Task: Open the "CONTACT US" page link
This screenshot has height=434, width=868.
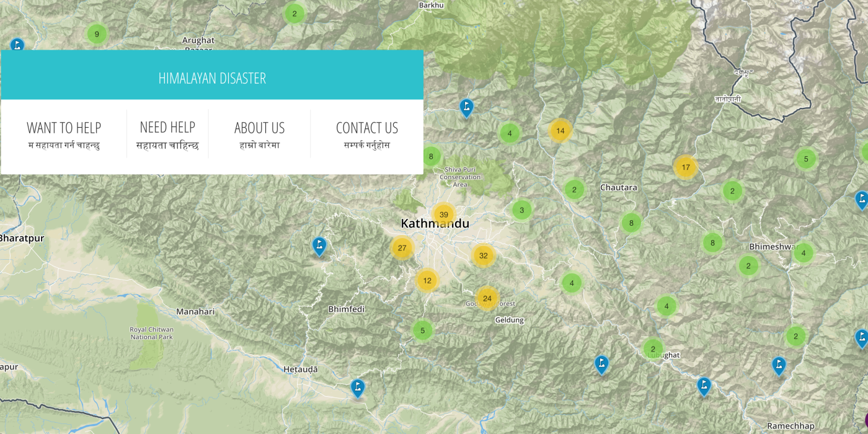Action: click(x=367, y=128)
